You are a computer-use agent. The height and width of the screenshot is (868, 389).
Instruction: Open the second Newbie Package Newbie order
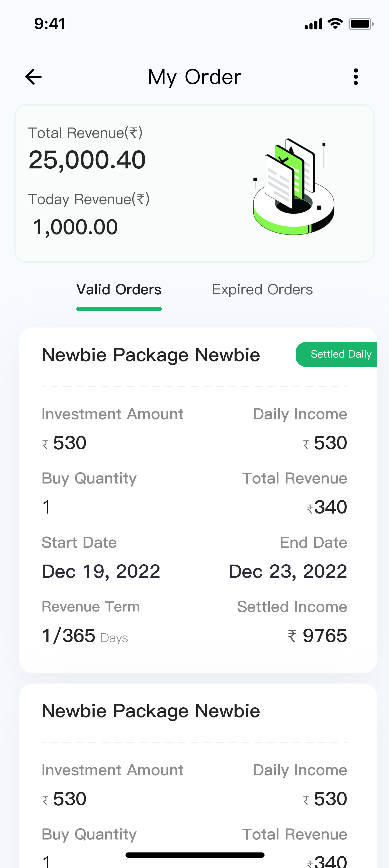point(150,711)
